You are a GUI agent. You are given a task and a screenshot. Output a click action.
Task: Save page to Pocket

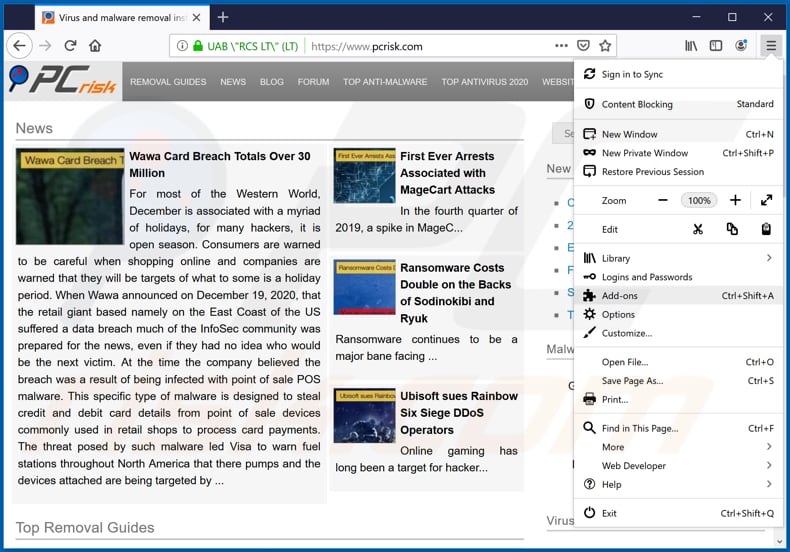[x=583, y=46]
